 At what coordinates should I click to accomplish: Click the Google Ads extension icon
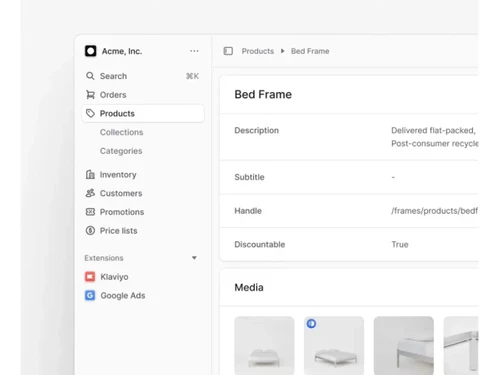(90, 295)
